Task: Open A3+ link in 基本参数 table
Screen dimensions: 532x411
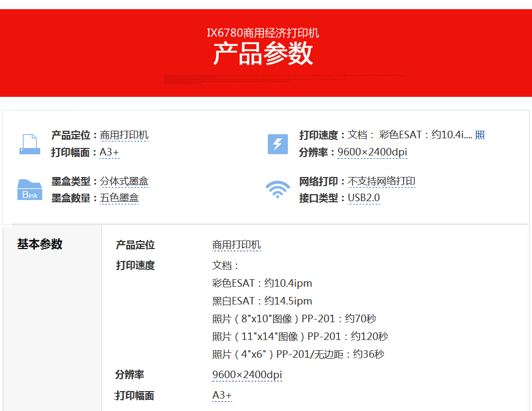Action: [222, 395]
